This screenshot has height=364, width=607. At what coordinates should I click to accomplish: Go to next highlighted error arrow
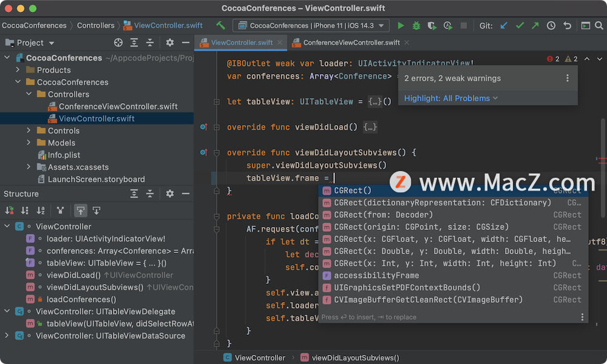pyautogui.click(x=600, y=59)
